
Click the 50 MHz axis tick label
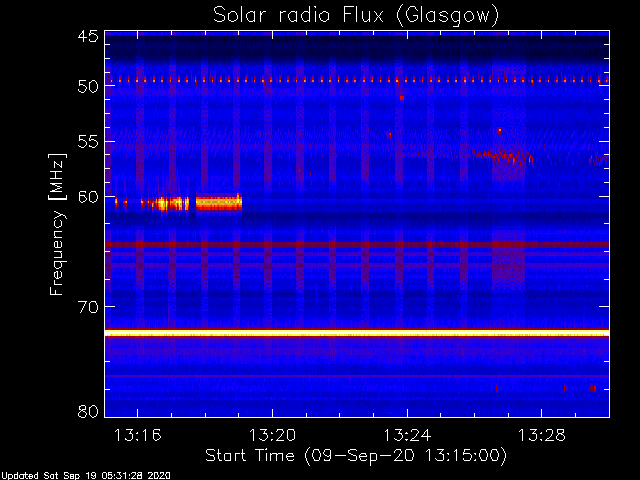pyautogui.click(x=88, y=86)
